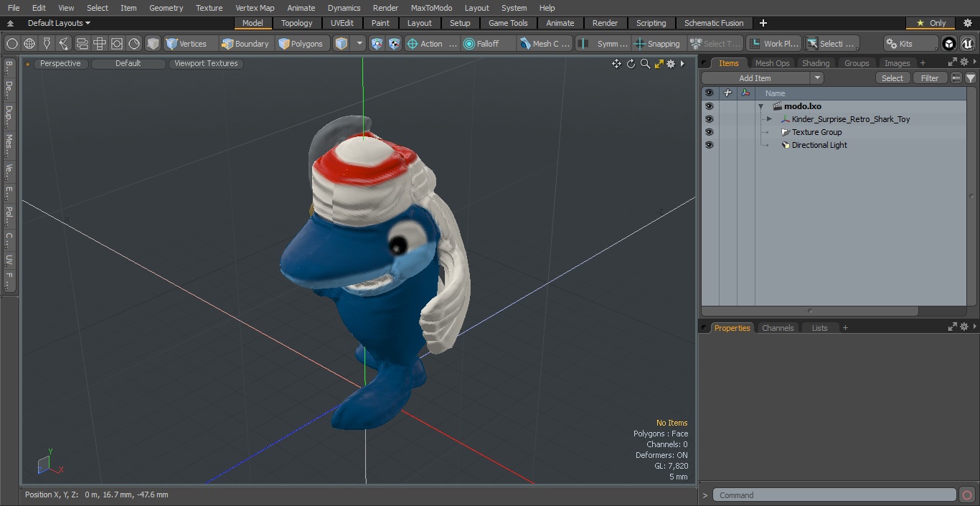
Task: Toggle the star Only layout filter
Action: 930,23
